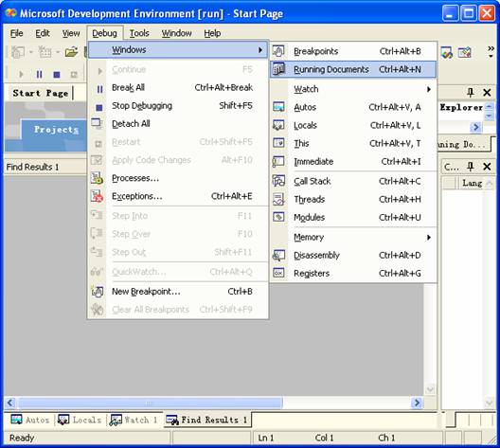Click the Call Stack icon
500x448 pixels.
click(x=278, y=181)
